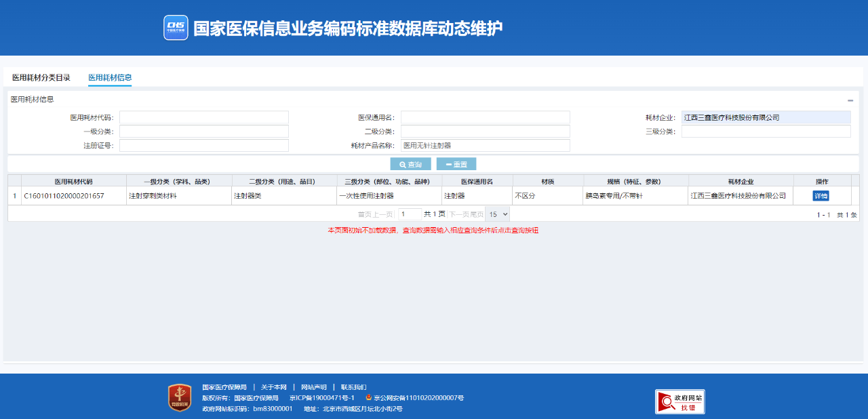Select code cell C1601011020000201657
868x419 pixels.
coord(74,196)
